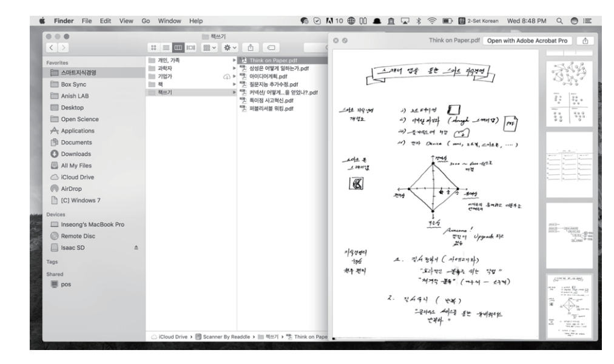This screenshot has height=364, width=614.
Task: Go forward in the Finder window
Action: pos(62,48)
